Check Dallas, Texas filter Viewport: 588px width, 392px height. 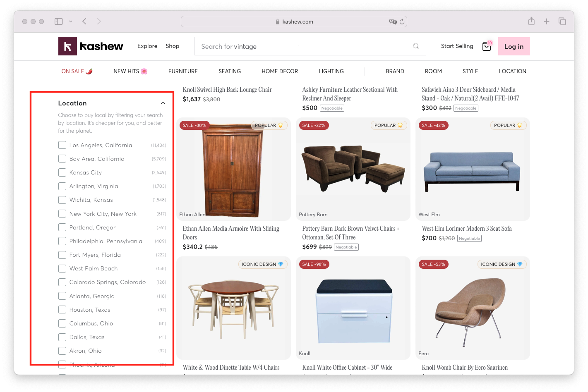pos(62,337)
